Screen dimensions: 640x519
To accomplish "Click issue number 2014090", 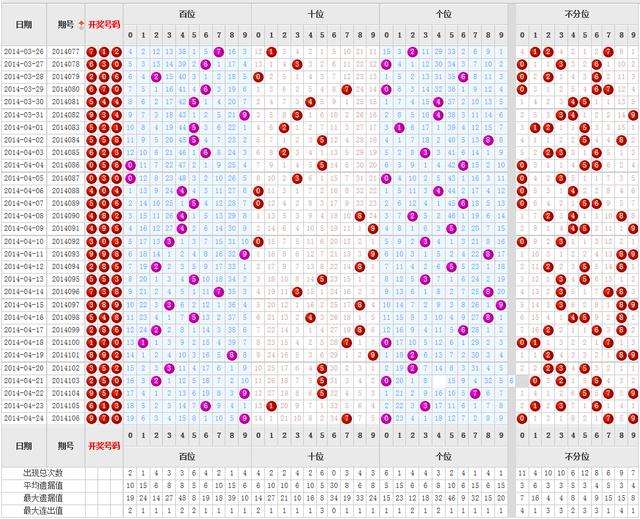I will [x=66, y=216].
